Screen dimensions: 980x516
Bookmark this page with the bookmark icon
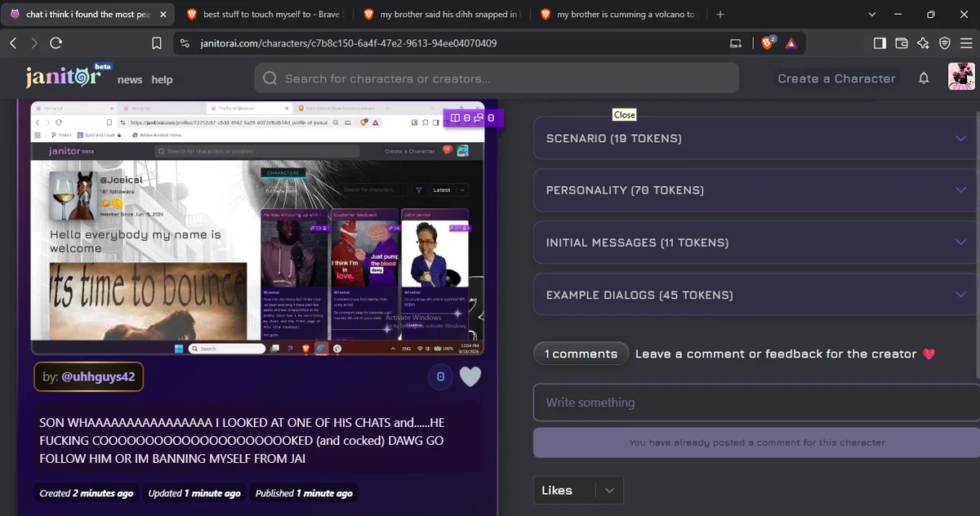point(157,43)
